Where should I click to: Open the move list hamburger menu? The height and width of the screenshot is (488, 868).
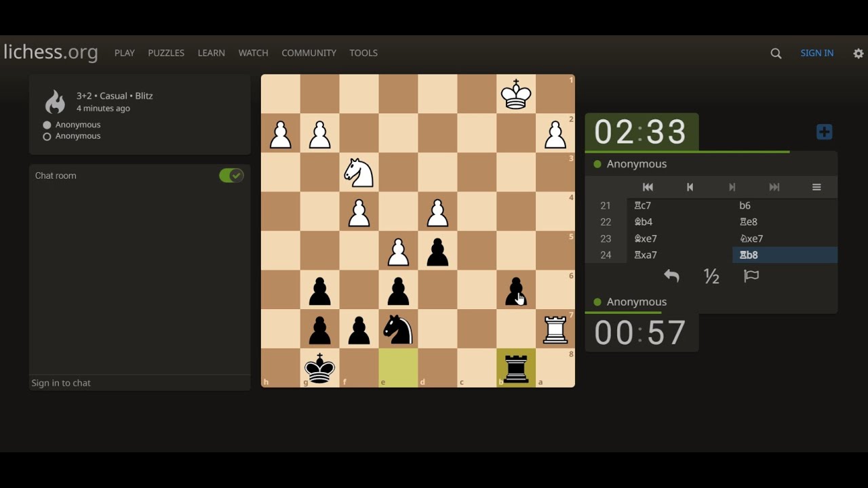click(816, 187)
